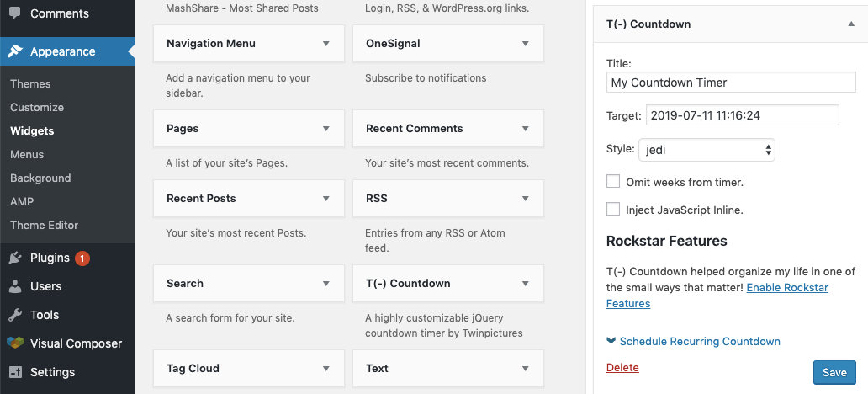Click the Appearance paintbrush icon
The height and width of the screenshot is (394, 868).
[15, 51]
